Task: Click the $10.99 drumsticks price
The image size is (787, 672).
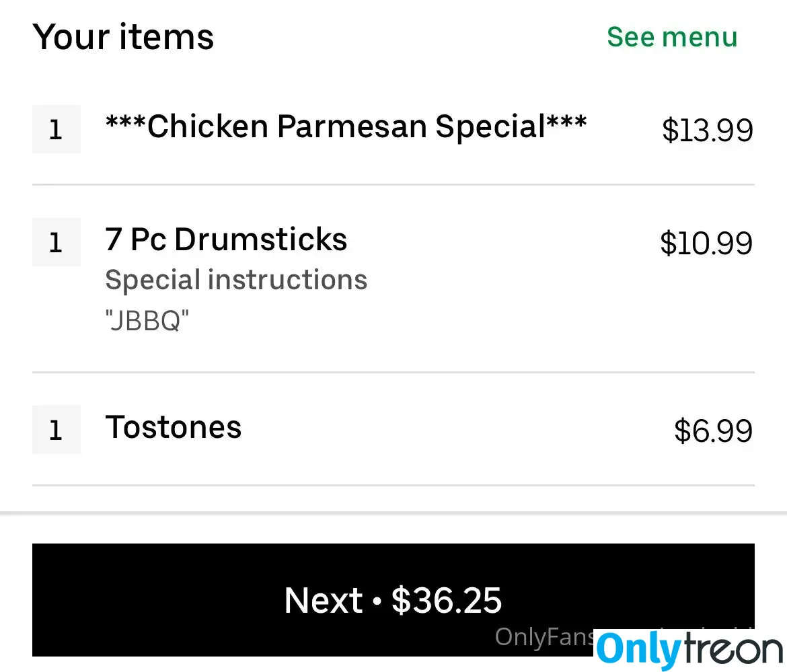Action: tap(706, 243)
